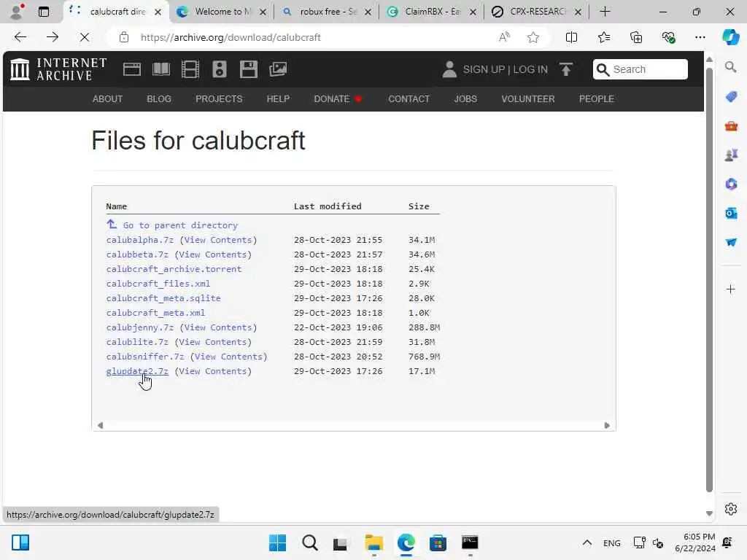Click file list left scroll arrow
Screen dimensions: 747x560
pos(100,426)
